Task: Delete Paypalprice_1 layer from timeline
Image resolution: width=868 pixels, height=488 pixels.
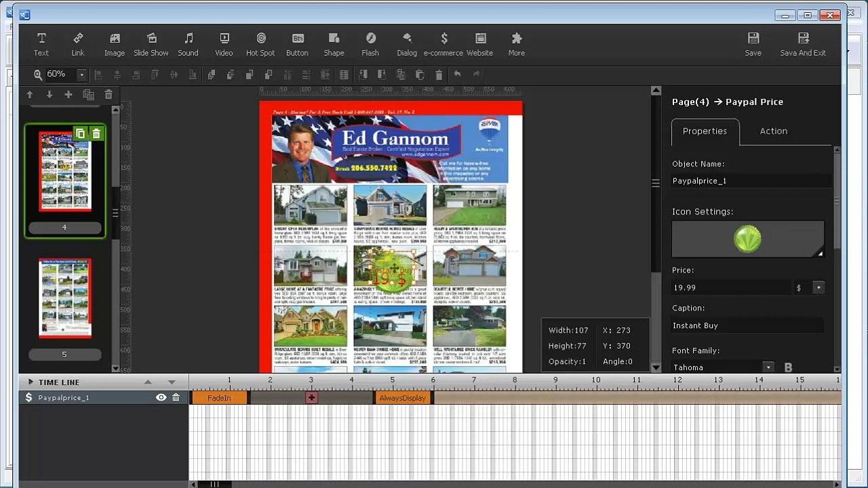Action: [176, 398]
